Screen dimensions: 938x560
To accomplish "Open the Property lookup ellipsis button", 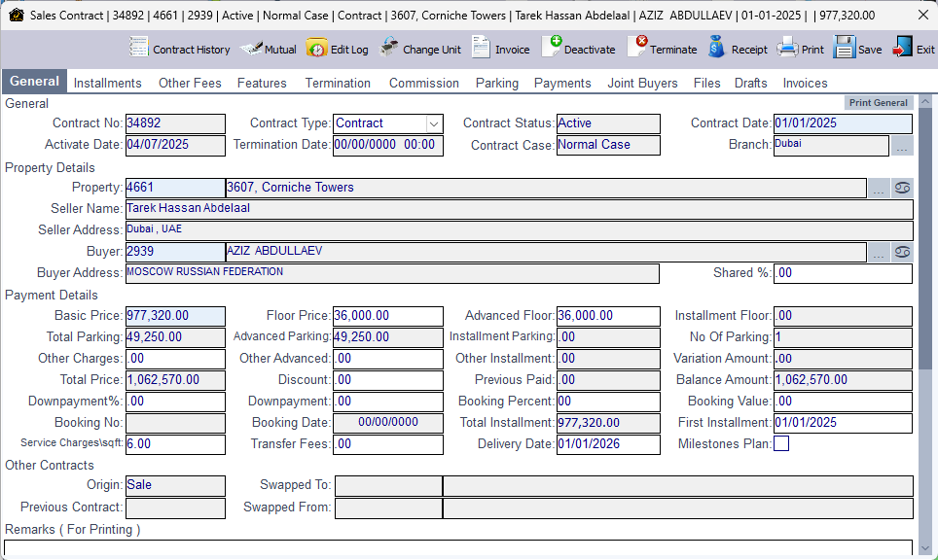I will (x=879, y=189).
